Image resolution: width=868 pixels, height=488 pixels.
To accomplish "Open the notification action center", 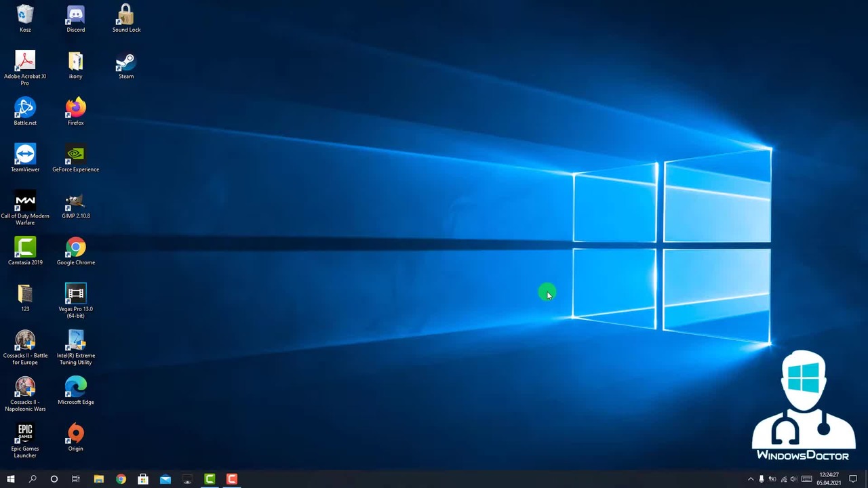I will pos(854,479).
